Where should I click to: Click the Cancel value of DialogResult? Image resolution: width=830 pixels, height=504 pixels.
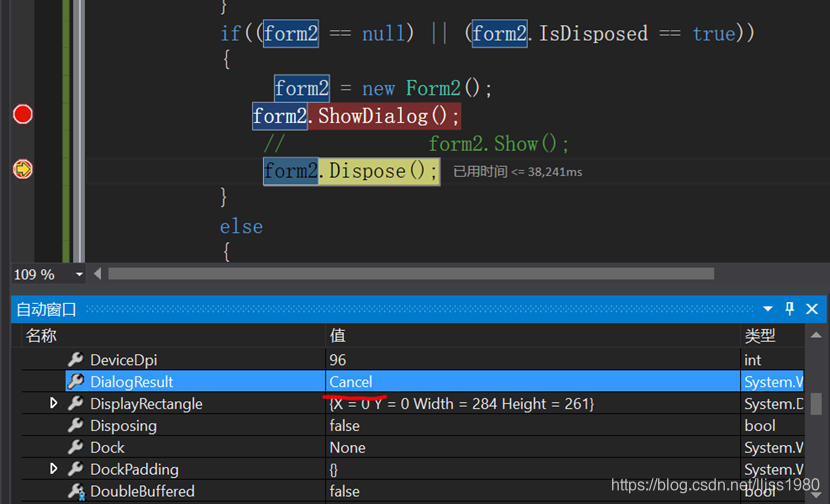[x=351, y=382]
